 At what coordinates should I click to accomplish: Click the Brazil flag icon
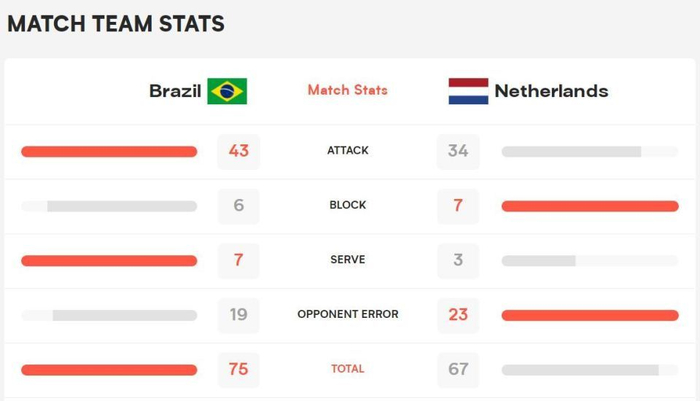pos(227,91)
